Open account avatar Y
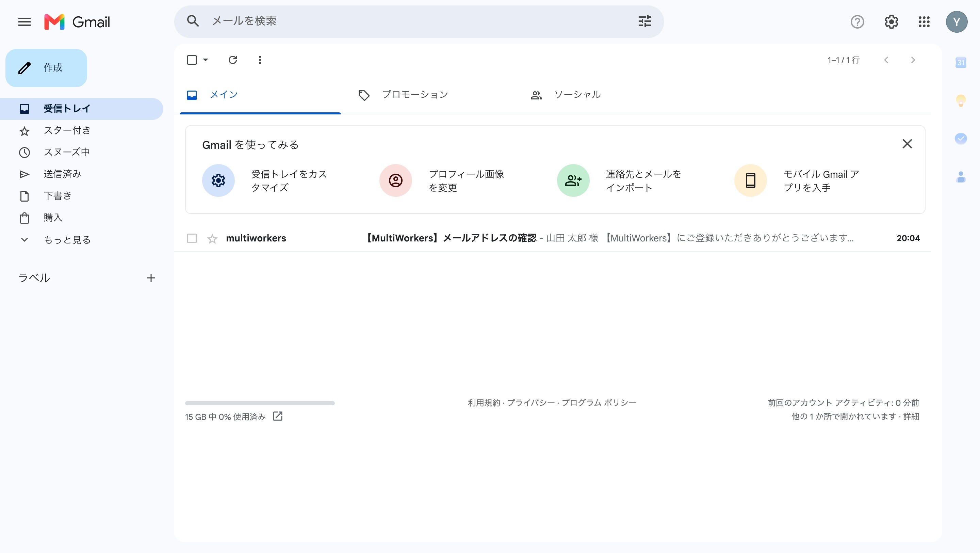Screen dimensions: 980x553 pos(957,22)
